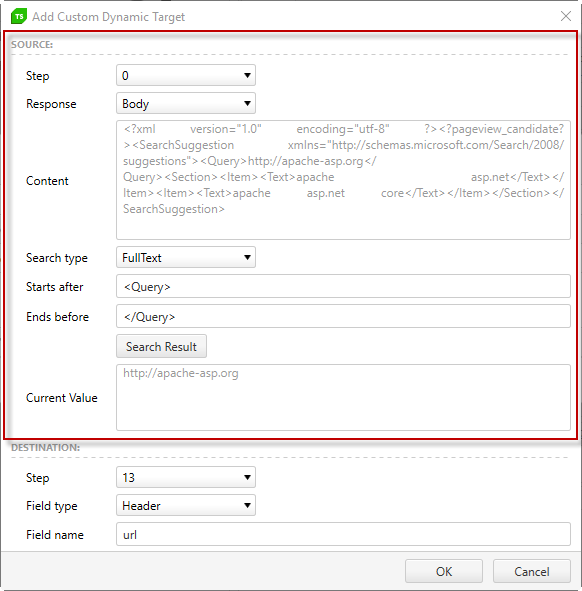Click the DESTINATION: section heading
The width and height of the screenshot is (582, 591).
(46, 447)
